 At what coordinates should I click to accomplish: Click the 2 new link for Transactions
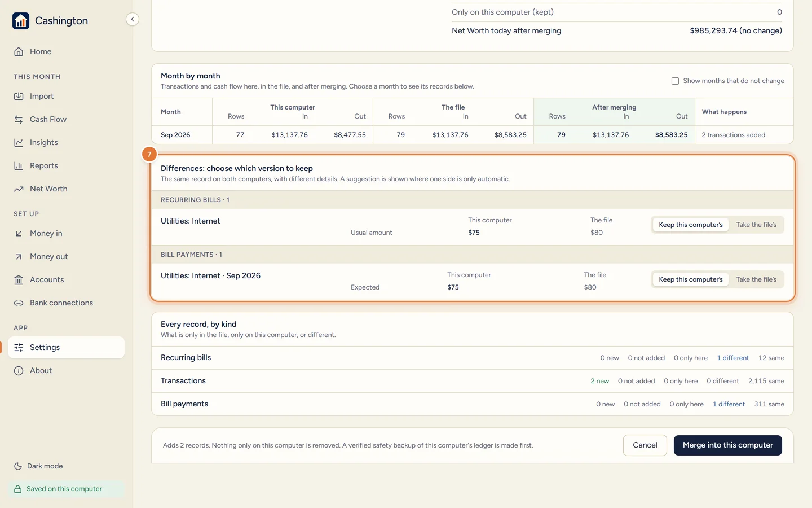click(600, 381)
